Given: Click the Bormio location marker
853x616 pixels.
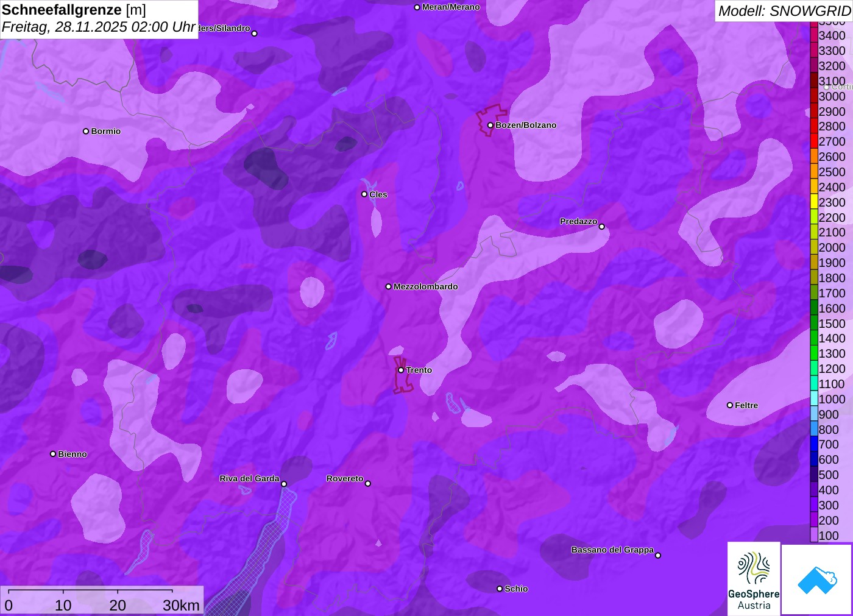Looking at the screenshot, I should (x=86, y=131).
